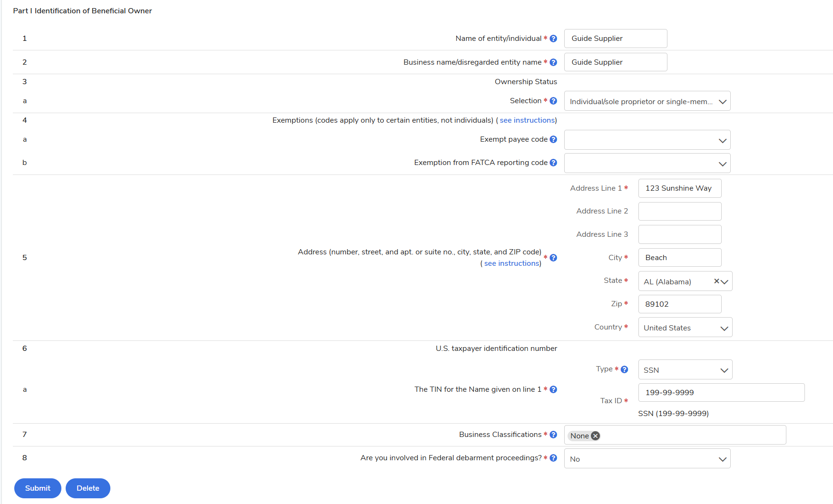The height and width of the screenshot is (504, 833).
Task: Click the Delete button
Action: [x=88, y=488]
